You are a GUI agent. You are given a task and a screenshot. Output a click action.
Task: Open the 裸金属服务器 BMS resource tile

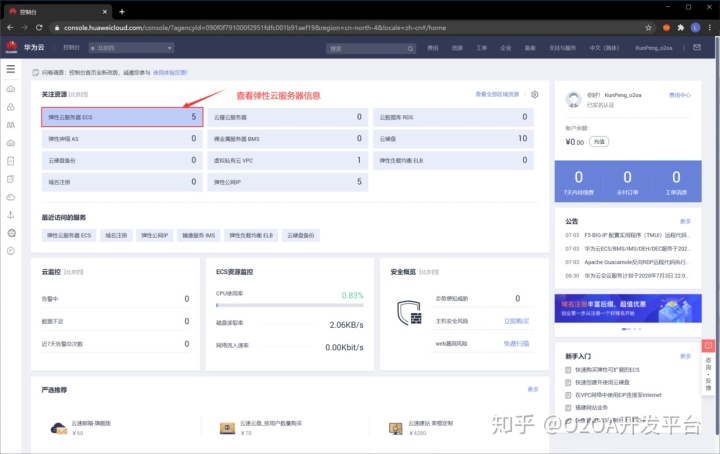287,139
